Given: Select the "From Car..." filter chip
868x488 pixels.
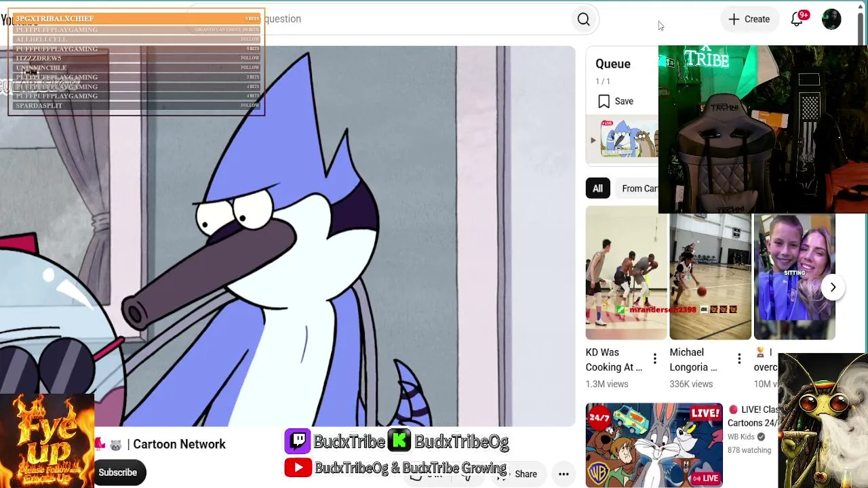Looking at the screenshot, I should point(639,188).
